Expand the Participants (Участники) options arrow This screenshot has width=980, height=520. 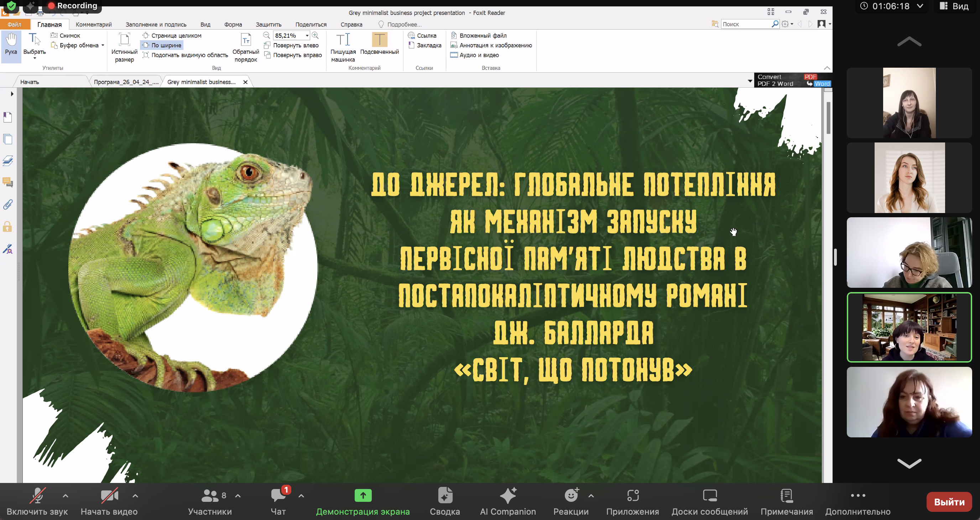click(x=238, y=496)
